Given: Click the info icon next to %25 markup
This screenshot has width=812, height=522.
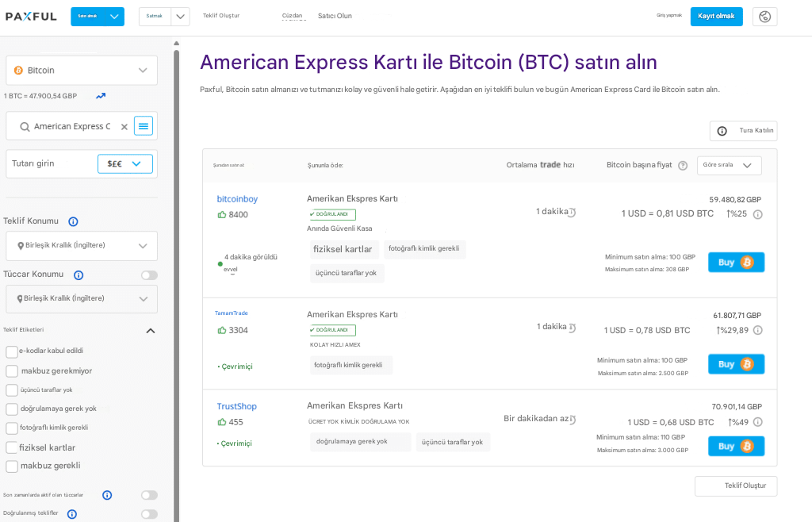Looking at the screenshot, I should (x=757, y=214).
